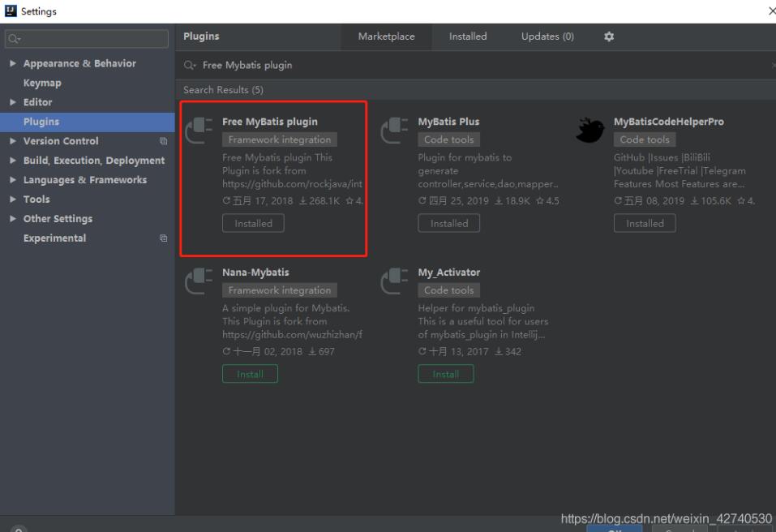Open My_Activator plugin title
This screenshot has width=776, height=532.
tap(449, 272)
